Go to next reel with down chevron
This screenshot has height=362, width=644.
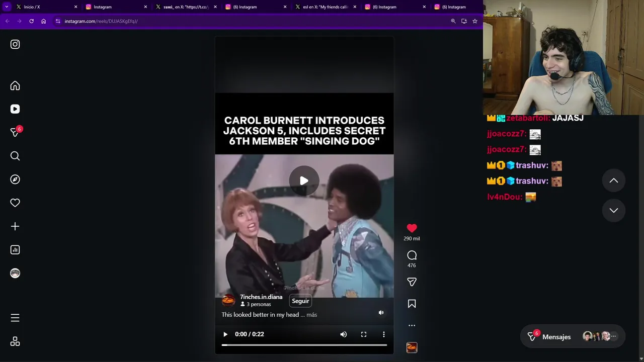point(614,210)
